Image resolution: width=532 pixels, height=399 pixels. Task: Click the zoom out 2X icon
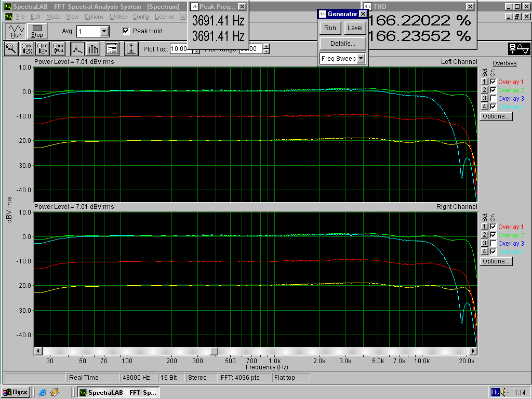point(43,49)
